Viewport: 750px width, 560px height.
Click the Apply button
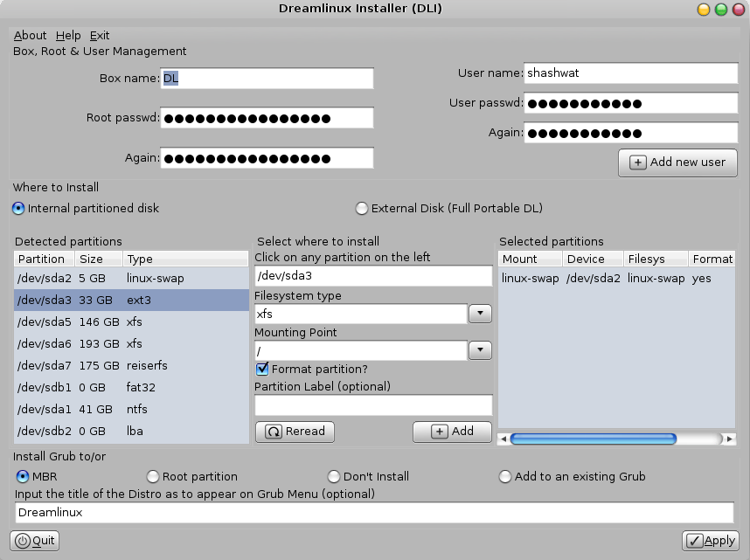click(x=711, y=541)
